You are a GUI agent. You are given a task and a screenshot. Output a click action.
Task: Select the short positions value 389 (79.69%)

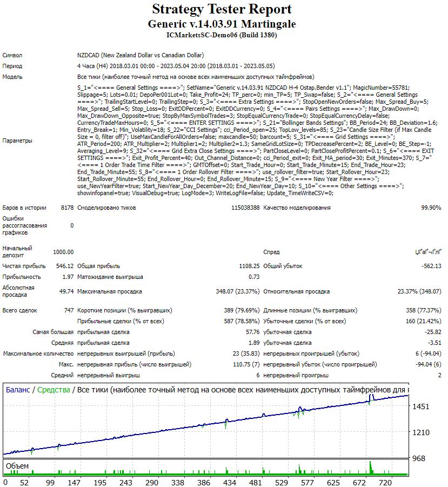pyautogui.click(x=242, y=310)
